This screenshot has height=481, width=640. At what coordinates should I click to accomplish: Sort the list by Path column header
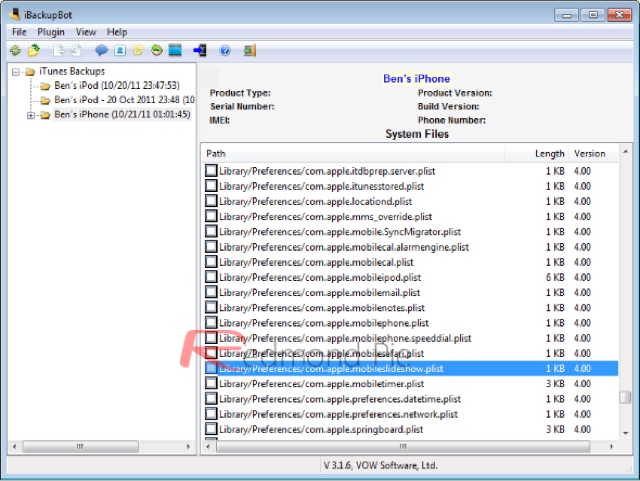(354, 154)
